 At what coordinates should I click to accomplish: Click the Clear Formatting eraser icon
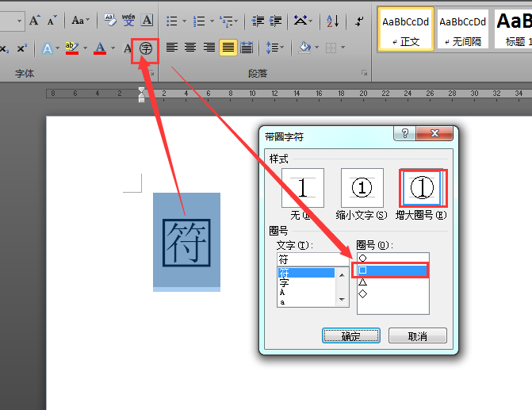click(x=110, y=21)
